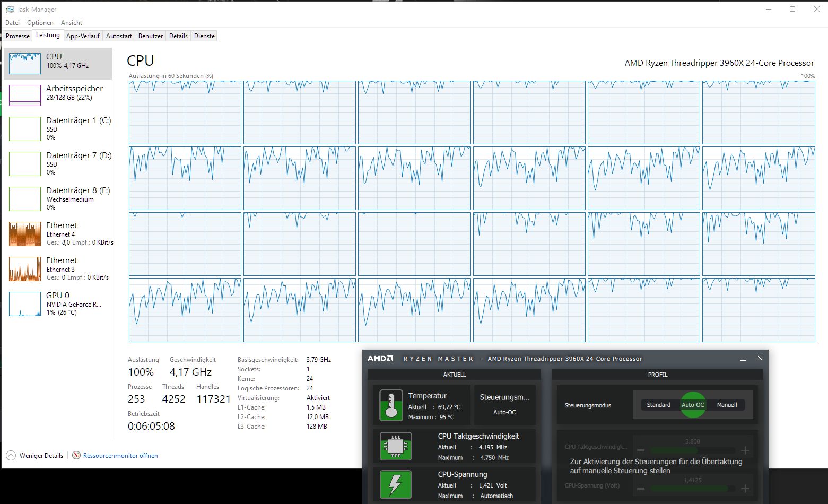Click the first core graph in top row
The image size is (828, 504).
185,112
